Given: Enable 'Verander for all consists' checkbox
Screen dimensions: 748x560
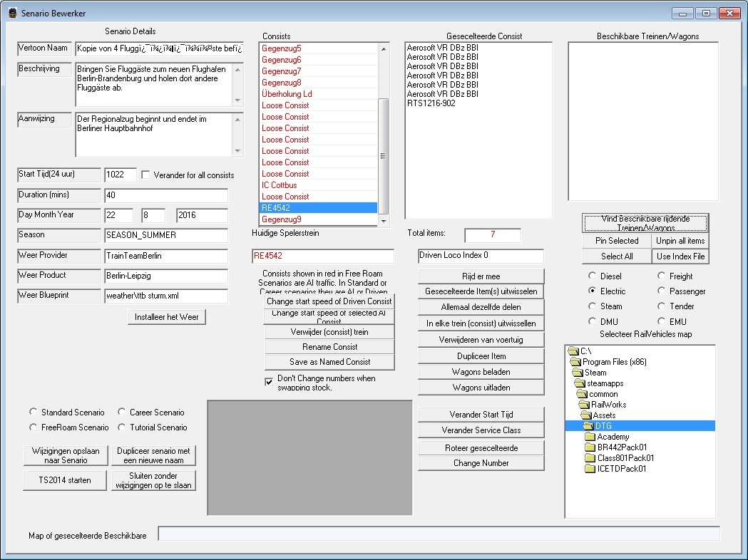Looking at the screenshot, I should pyautogui.click(x=146, y=175).
